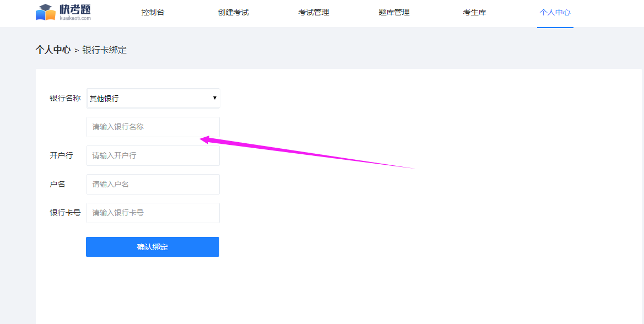
Task: Focus the 请输入开户行 input field
Action: (153, 155)
